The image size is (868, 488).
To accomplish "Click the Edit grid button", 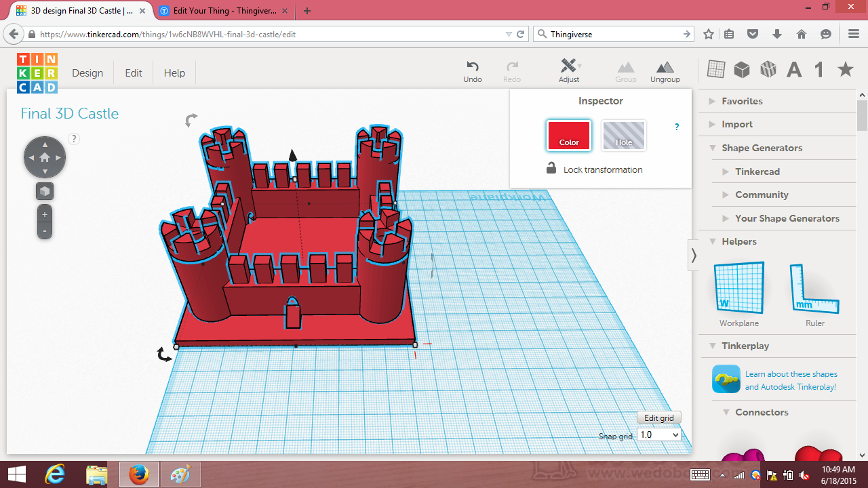I will click(x=659, y=418).
